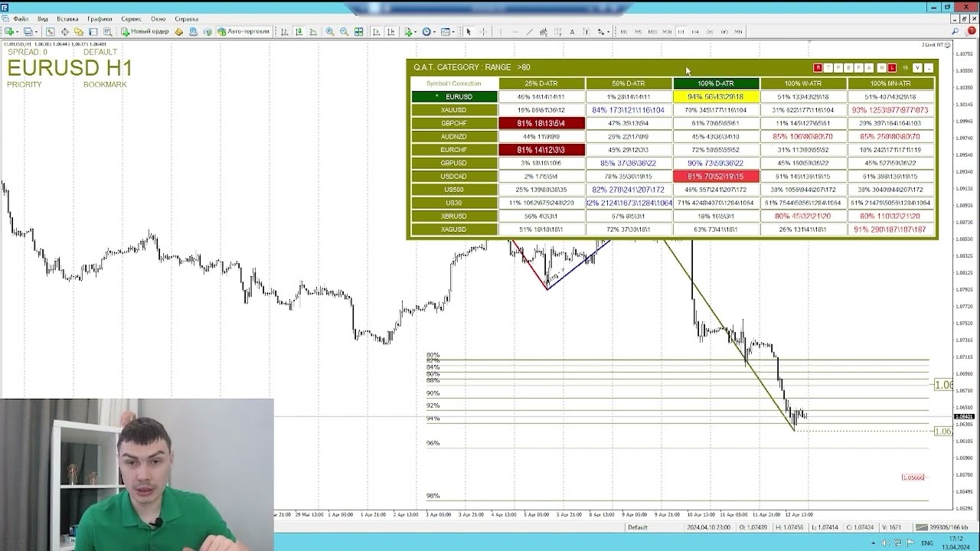Toggle the A filter in QAT panel

pyautogui.click(x=868, y=68)
